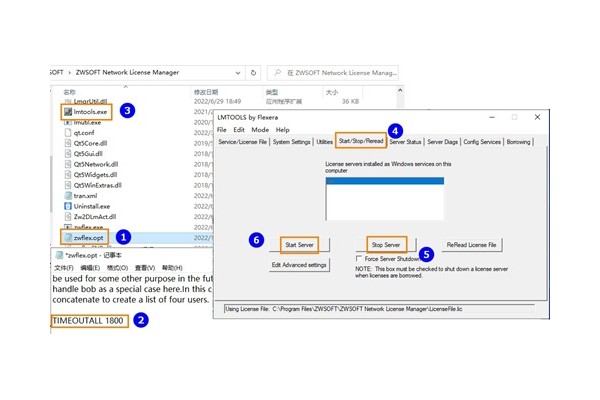Open the File menu in LMTOOLS

coord(222,130)
